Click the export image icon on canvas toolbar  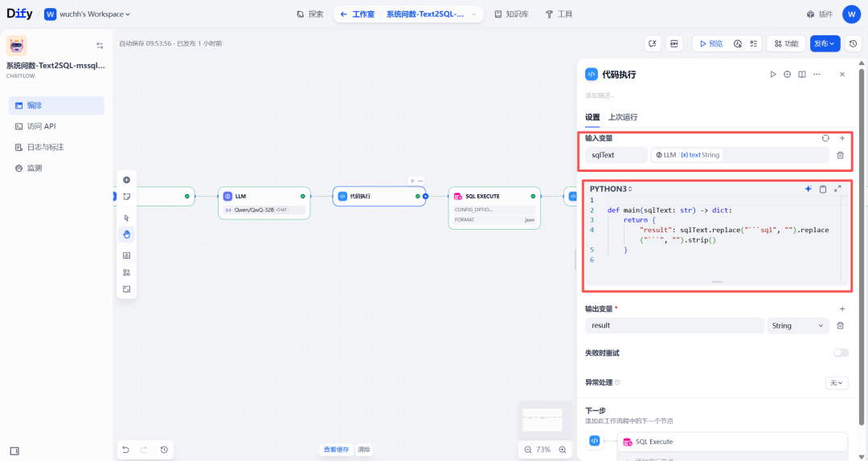point(126,255)
